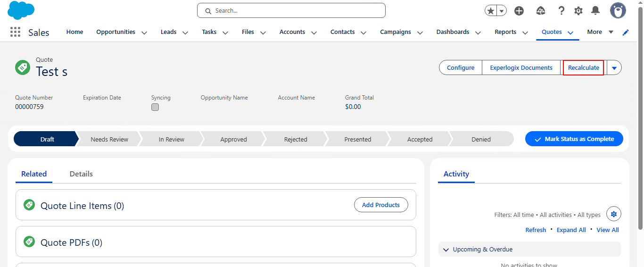Expand the Leads tab dropdown chevron

[185, 33]
